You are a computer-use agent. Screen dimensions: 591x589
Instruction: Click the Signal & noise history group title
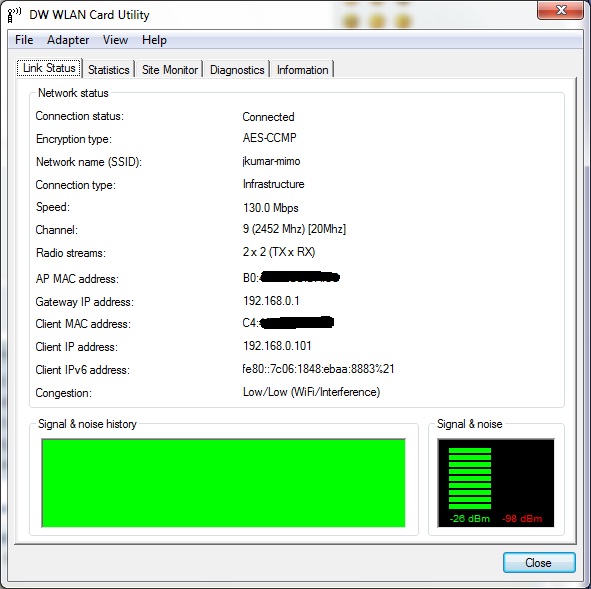click(x=87, y=424)
